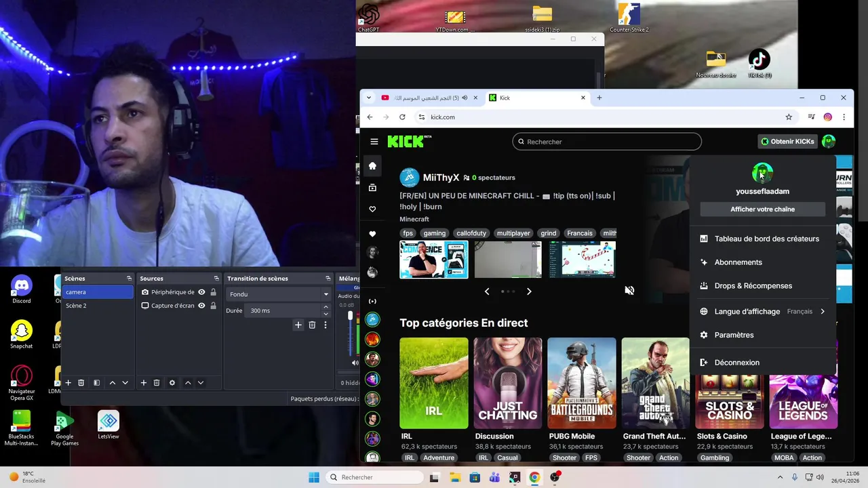Open Following outline heart icon in Kick sidebar
The image size is (868, 488).
point(372,209)
